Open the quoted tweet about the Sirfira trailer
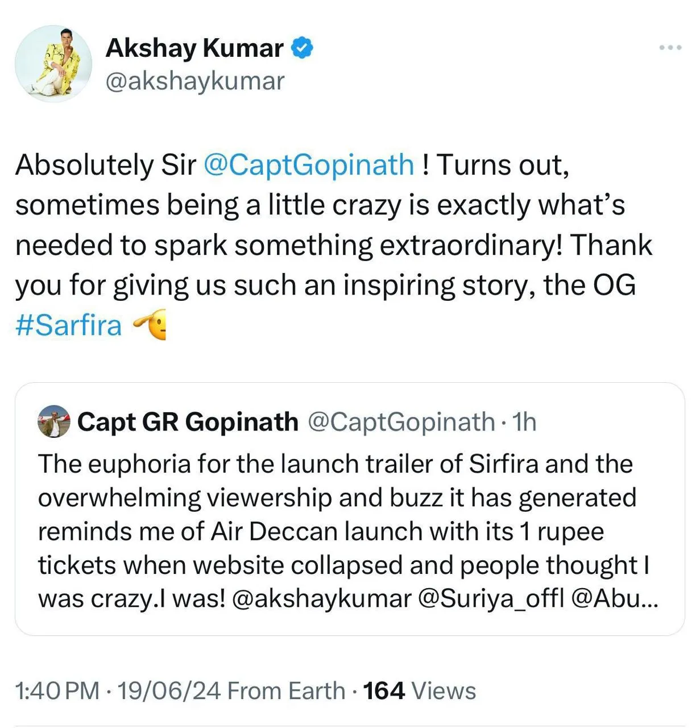Viewport: 700px width, 728px height. coord(350,509)
